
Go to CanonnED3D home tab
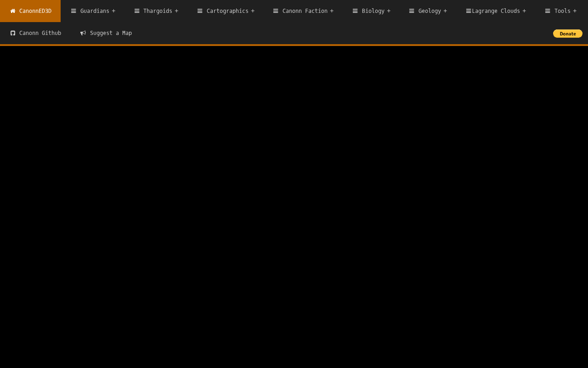[x=30, y=11]
